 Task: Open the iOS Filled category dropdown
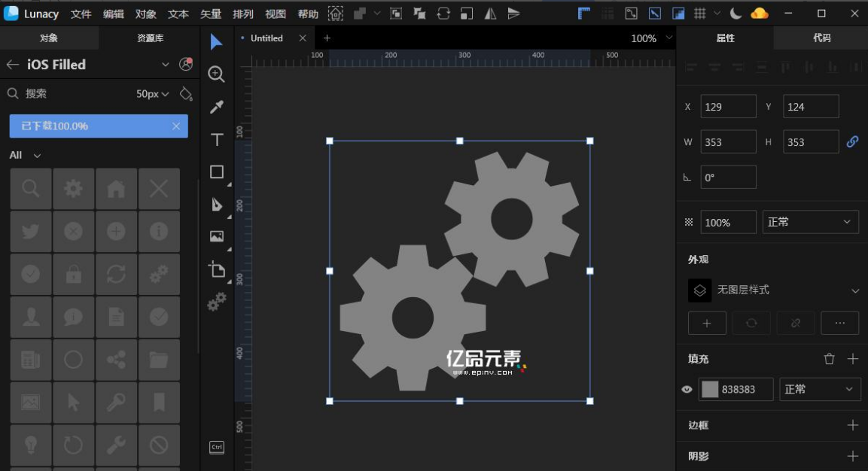[165, 65]
